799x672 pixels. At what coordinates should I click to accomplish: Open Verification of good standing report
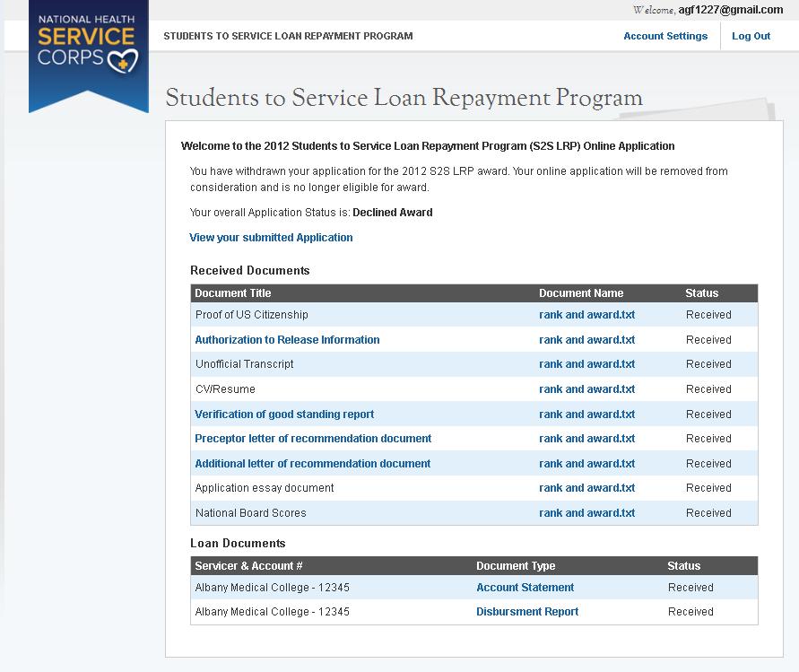click(x=284, y=415)
